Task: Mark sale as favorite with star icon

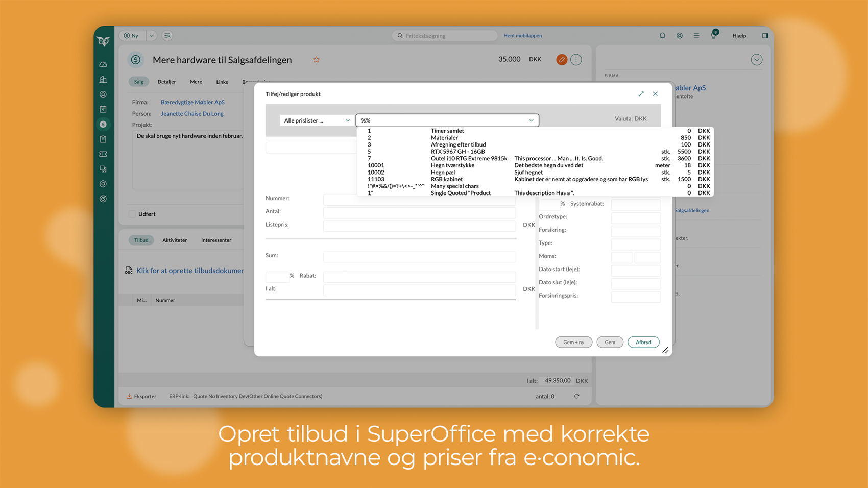Action: 316,60
